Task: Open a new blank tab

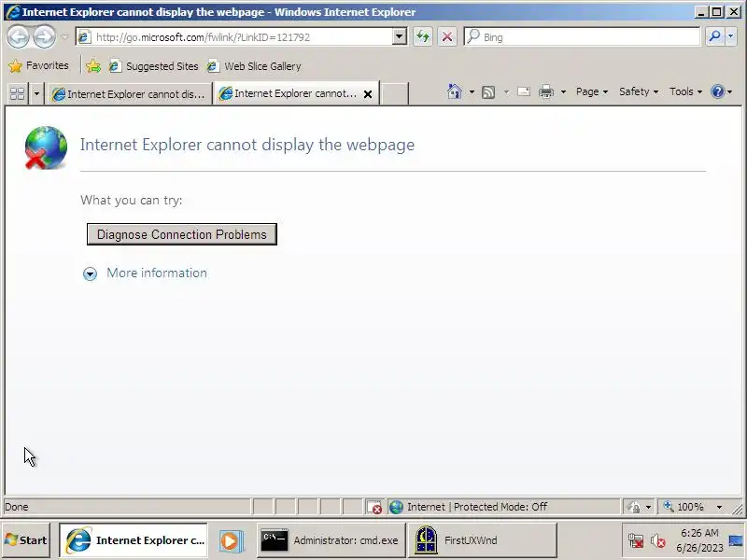Action: [395, 93]
